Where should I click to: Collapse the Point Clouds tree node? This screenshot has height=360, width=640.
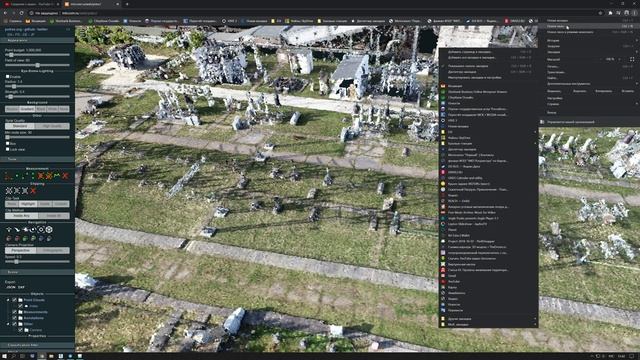coord(8,300)
